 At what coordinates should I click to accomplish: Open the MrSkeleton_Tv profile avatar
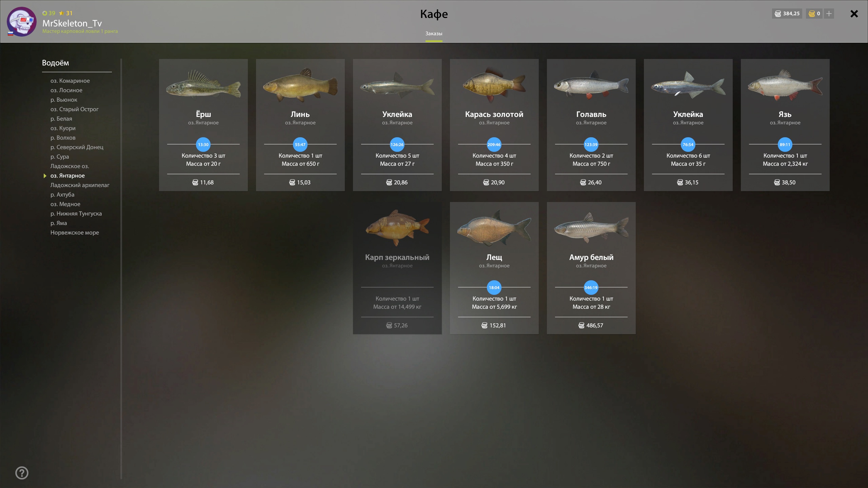pos(22,22)
